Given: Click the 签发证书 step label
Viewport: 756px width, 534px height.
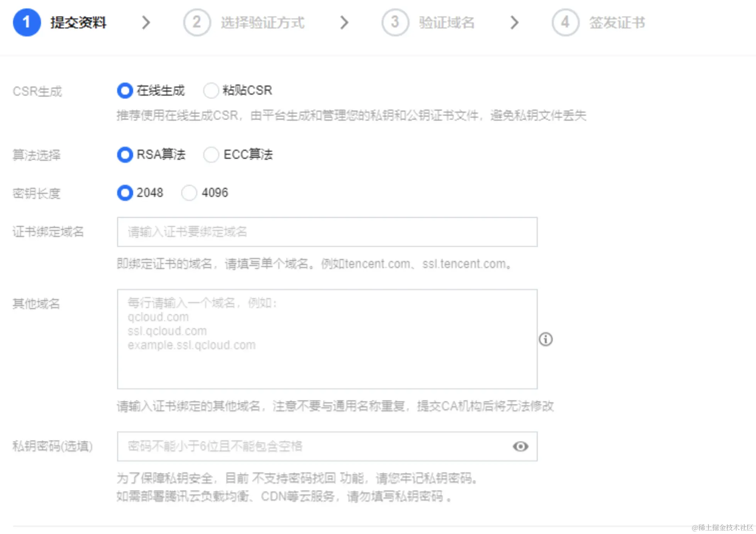Looking at the screenshot, I should (617, 22).
